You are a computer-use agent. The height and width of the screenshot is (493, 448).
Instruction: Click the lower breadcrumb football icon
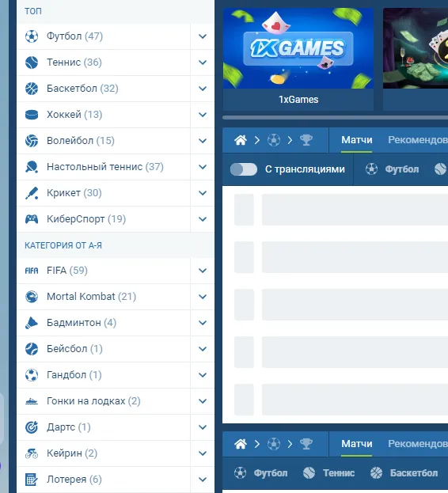click(274, 444)
